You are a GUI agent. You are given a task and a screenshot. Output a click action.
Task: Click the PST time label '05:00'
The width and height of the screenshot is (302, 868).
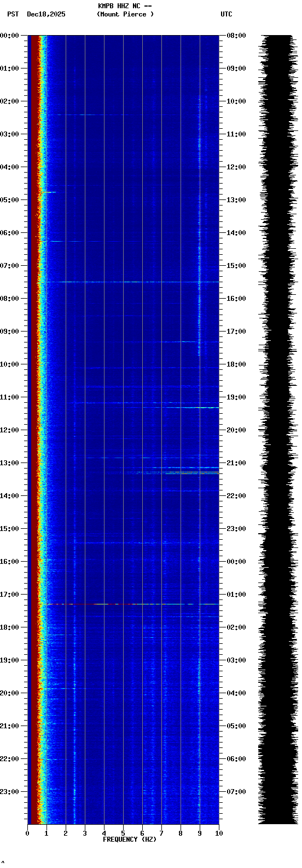click(x=9, y=200)
